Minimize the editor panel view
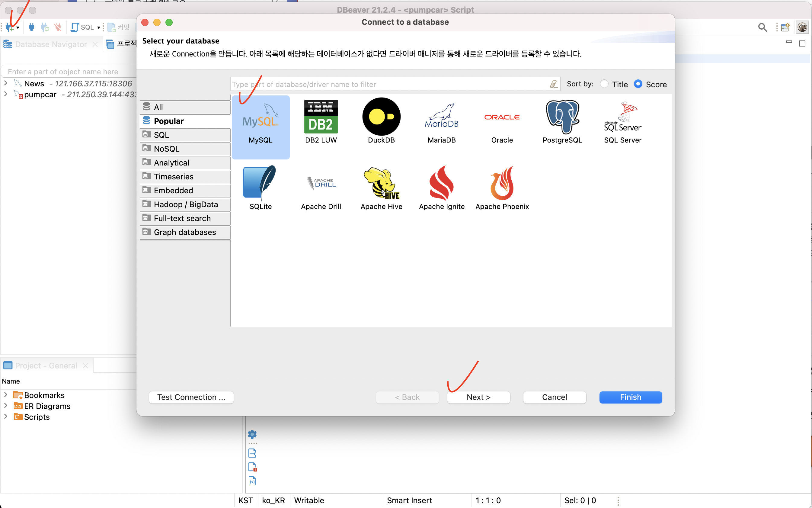Image resolution: width=812 pixels, height=508 pixels. pos(789,42)
